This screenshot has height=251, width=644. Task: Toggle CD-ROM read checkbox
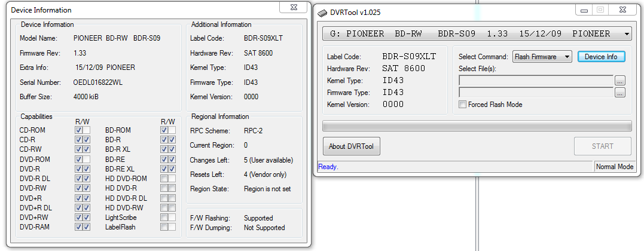pyautogui.click(x=79, y=130)
